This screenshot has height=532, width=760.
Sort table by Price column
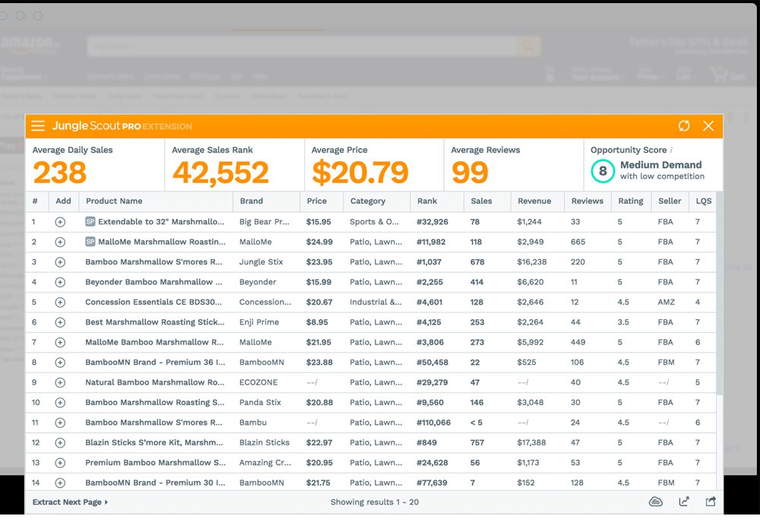(x=316, y=201)
